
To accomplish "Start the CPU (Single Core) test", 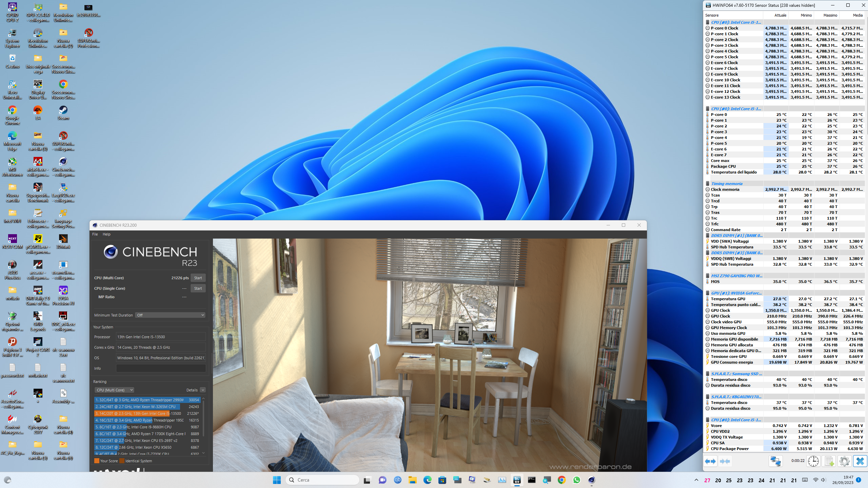I will [x=198, y=288].
